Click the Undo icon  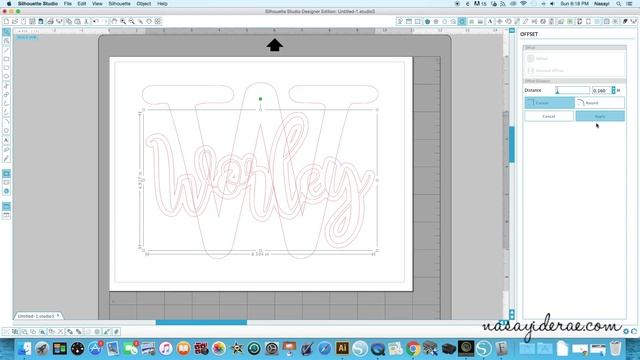[96, 21]
